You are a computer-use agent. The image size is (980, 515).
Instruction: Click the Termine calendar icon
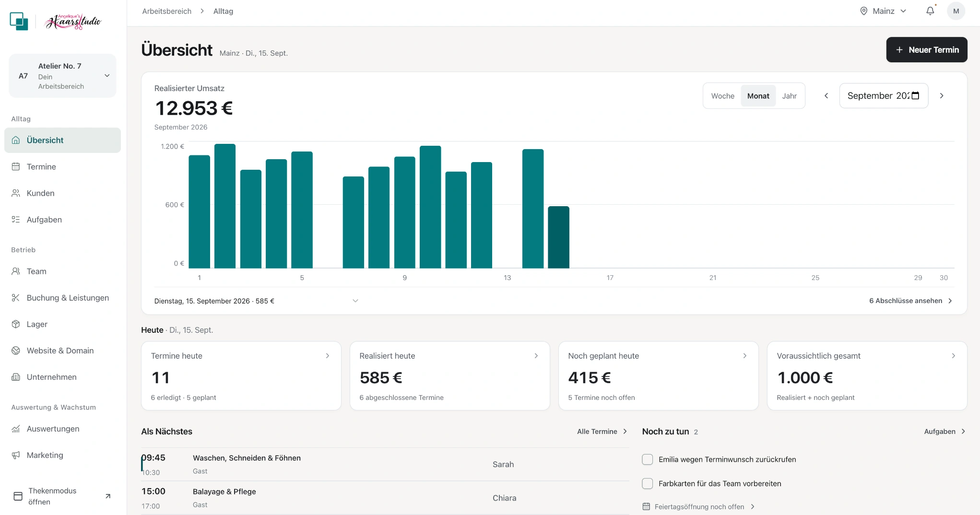[16, 166]
